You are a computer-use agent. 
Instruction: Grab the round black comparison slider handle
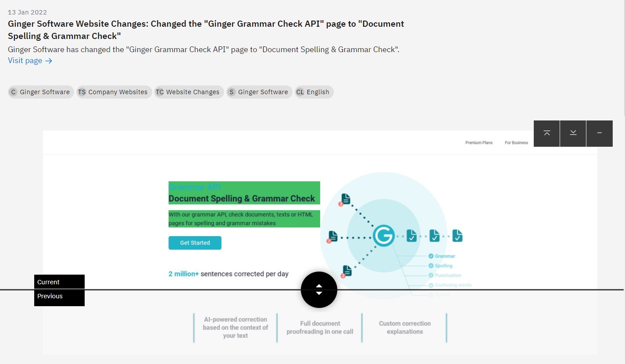(x=319, y=290)
